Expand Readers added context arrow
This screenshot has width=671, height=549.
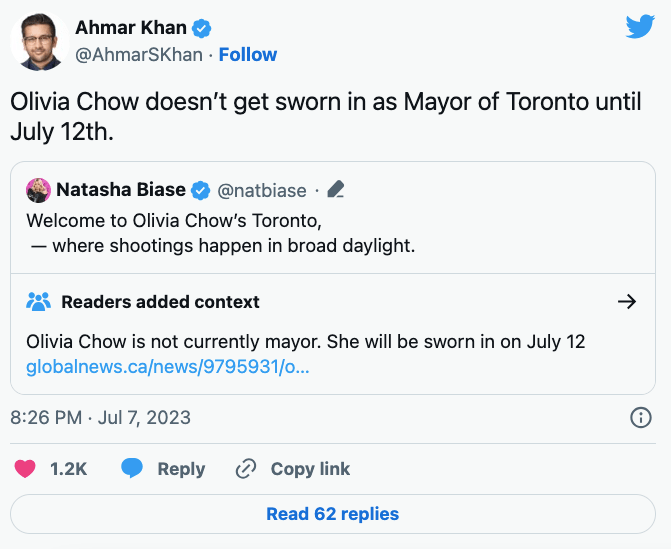pos(627,302)
